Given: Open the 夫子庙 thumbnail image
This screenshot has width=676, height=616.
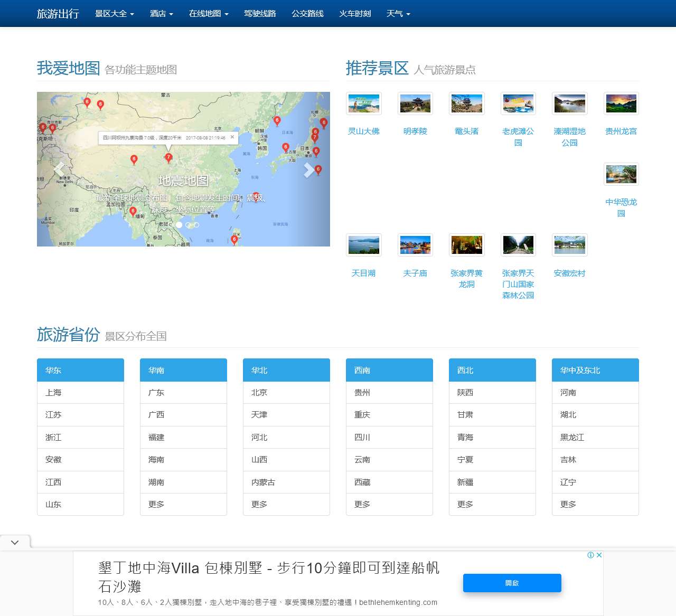Looking at the screenshot, I should click(415, 245).
